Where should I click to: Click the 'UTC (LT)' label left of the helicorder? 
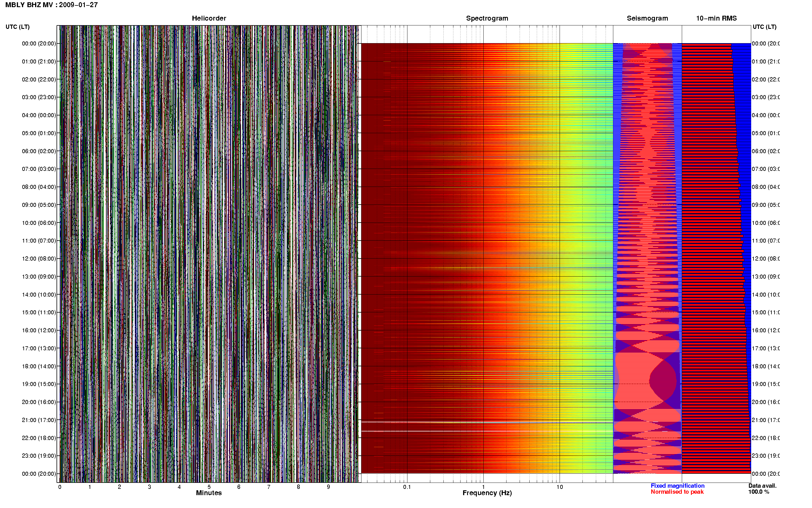[17, 27]
